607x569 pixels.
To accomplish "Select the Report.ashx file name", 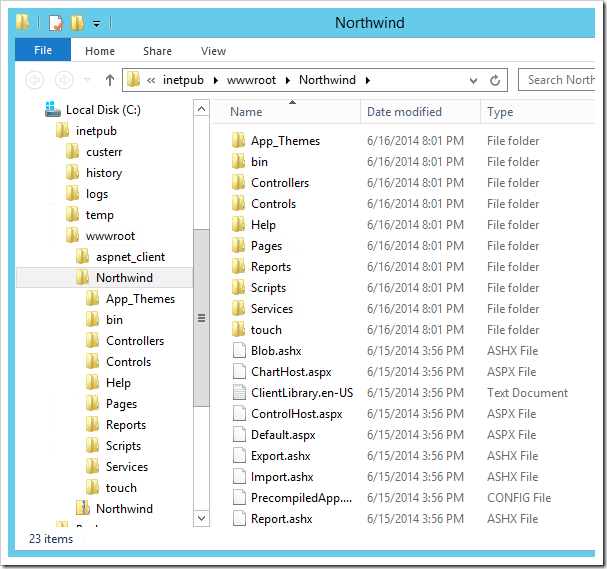I will click(x=281, y=519).
